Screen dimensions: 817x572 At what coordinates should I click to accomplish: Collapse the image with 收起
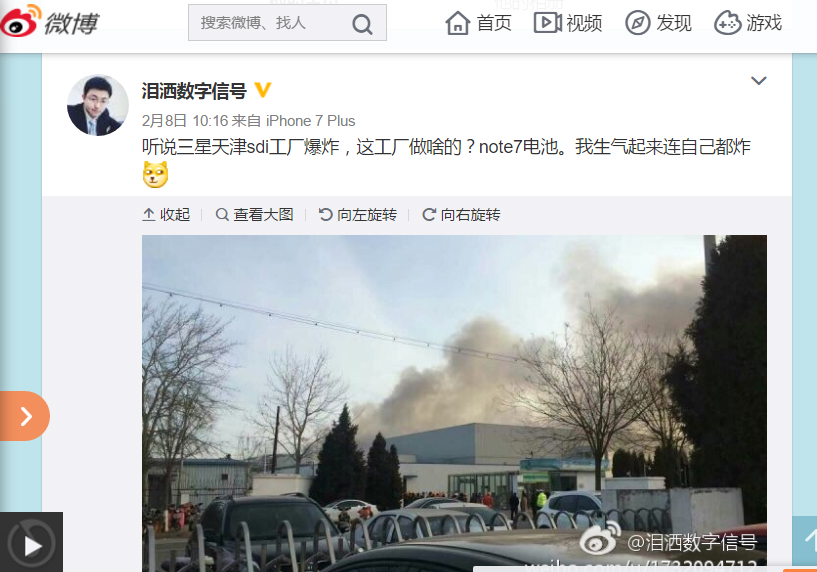click(x=166, y=215)
